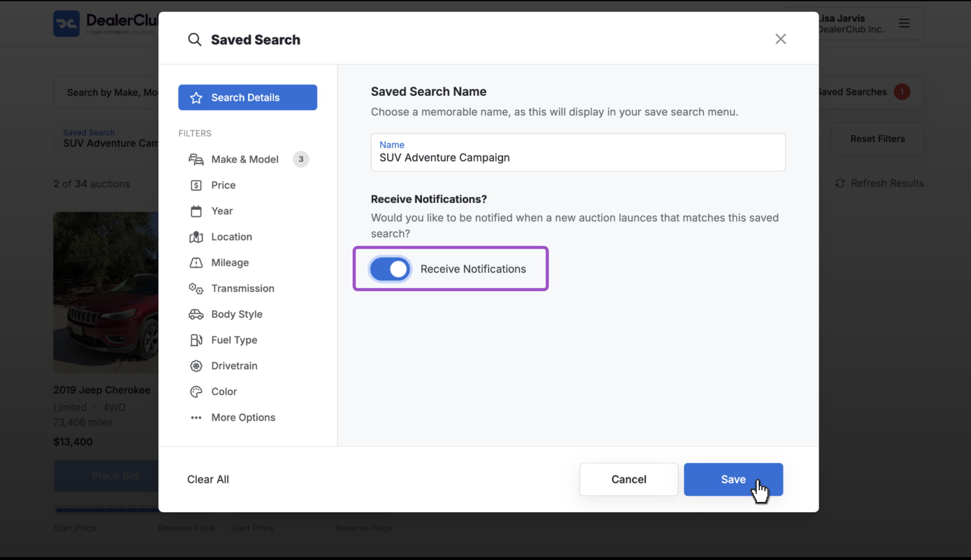Click the Save button
Image resolution: width=971 pixels, height=560 pixels.
(733, 479)
